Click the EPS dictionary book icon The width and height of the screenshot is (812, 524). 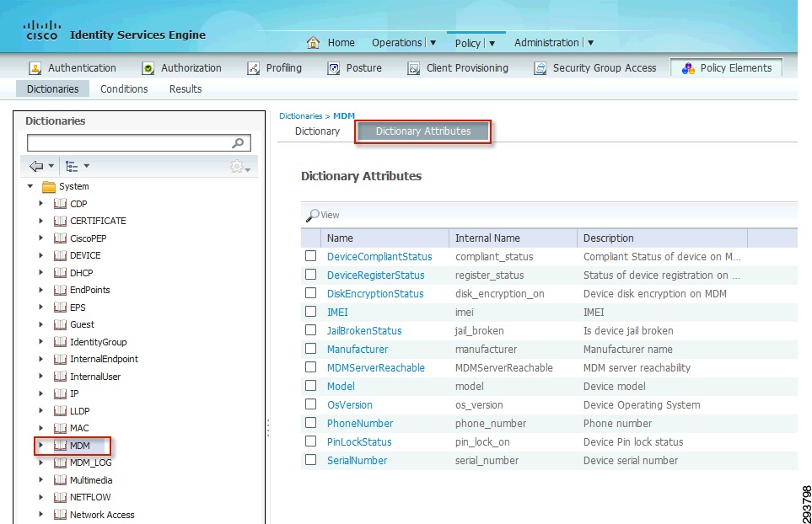pos(60,307)
